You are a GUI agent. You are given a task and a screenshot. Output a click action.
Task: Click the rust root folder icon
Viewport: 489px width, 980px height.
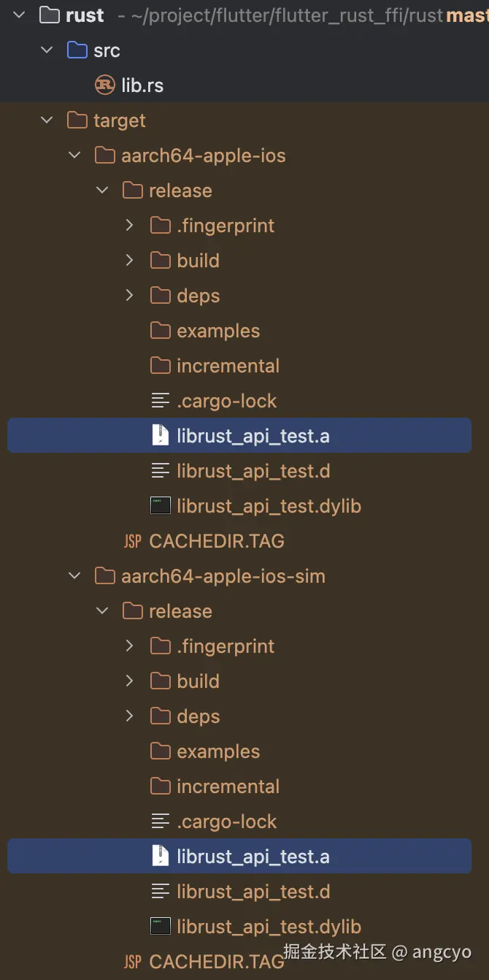click(x=50, y=15)
